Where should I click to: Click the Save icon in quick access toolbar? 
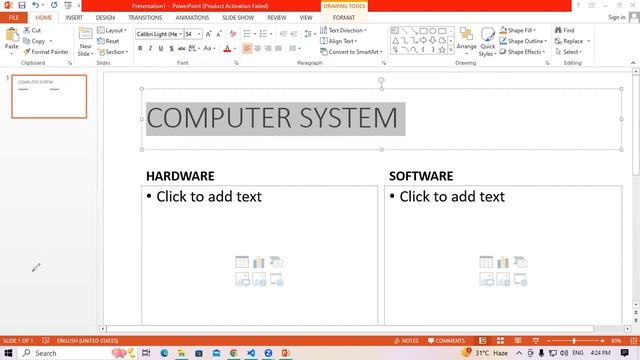(22, 5)
